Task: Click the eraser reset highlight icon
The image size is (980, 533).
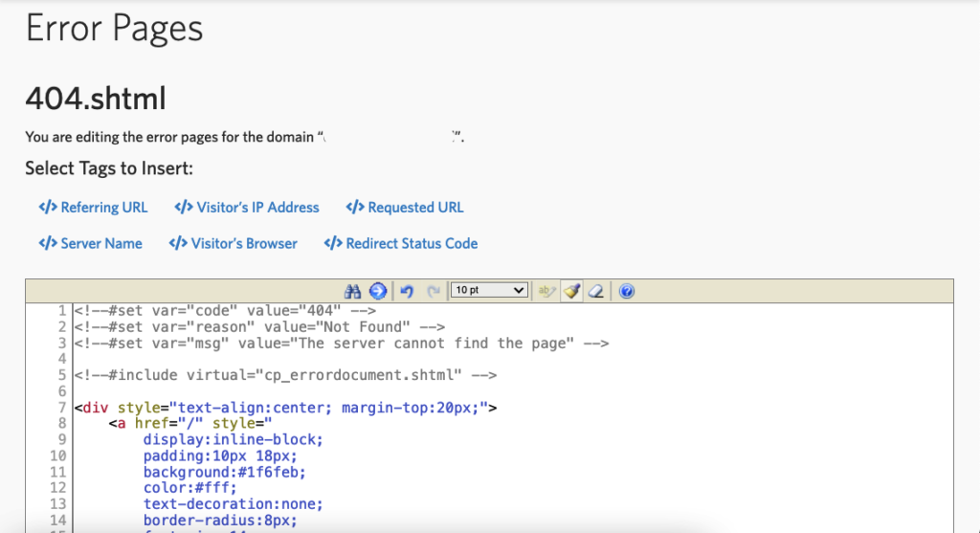Action: [596, 291]
